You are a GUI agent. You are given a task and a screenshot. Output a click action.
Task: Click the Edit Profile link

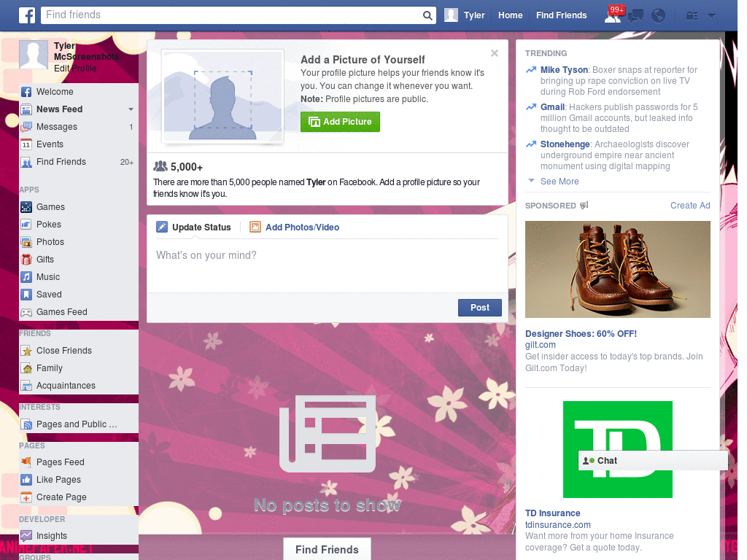click(x=75, y=69)
